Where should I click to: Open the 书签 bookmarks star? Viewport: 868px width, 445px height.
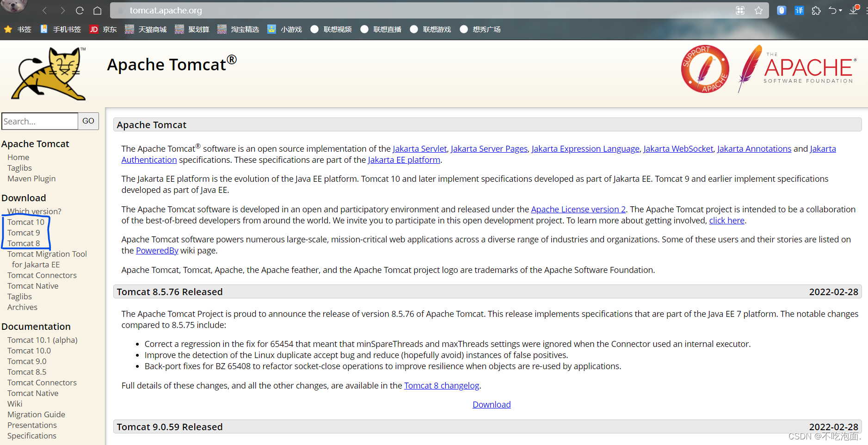(18, 29)
